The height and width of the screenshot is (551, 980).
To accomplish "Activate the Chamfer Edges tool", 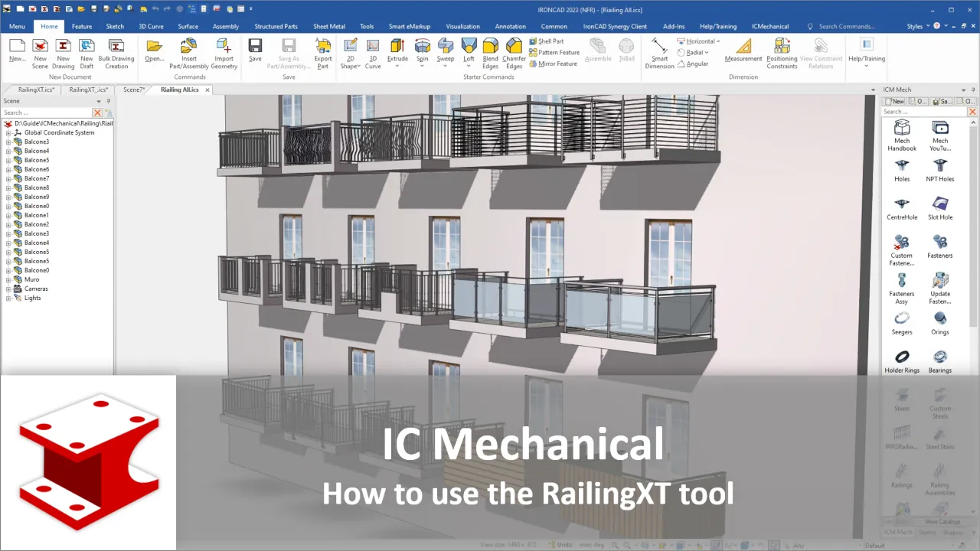I will point(514,53).
